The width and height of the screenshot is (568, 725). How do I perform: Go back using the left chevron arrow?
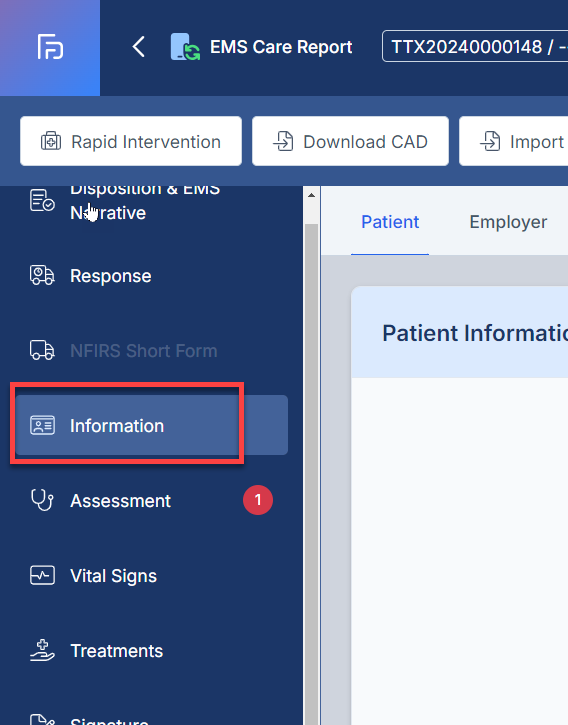tap(138, 47)
